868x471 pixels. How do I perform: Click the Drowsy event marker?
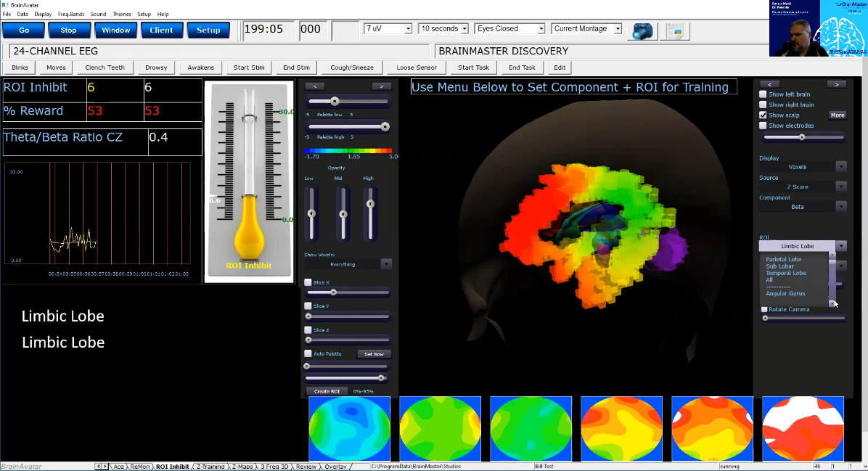coord(155,66)
